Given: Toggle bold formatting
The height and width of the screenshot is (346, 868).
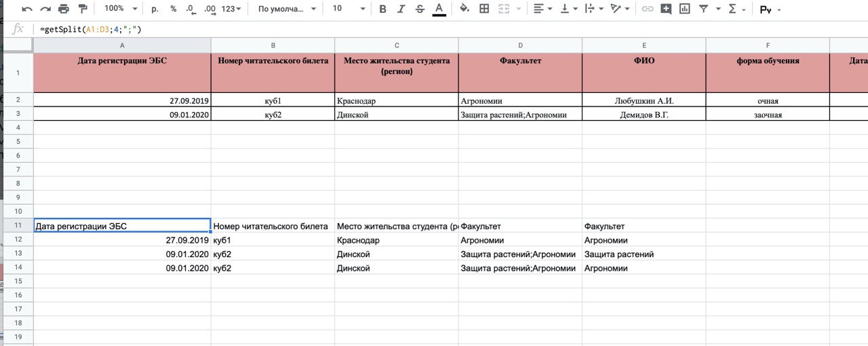Looking at the screenshot, I should coord(382,9).
